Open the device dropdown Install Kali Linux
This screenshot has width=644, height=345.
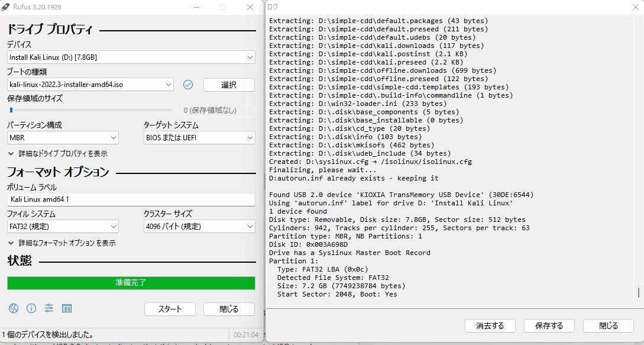coord(131,57)
